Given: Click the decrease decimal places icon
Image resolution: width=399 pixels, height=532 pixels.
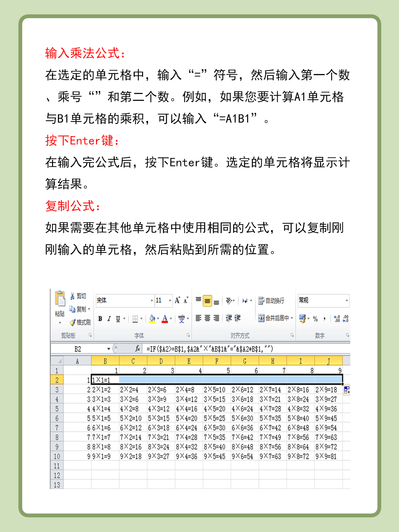Looking at the screenshot, I should 345,319.
